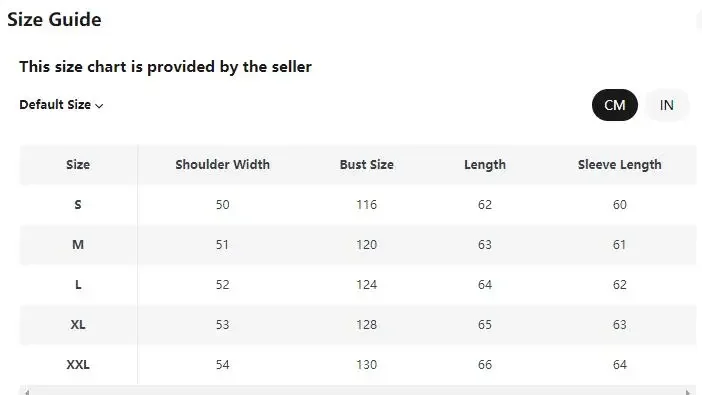Click the M size row label
This screenshot has width=702, height=395.
(78, 245)
